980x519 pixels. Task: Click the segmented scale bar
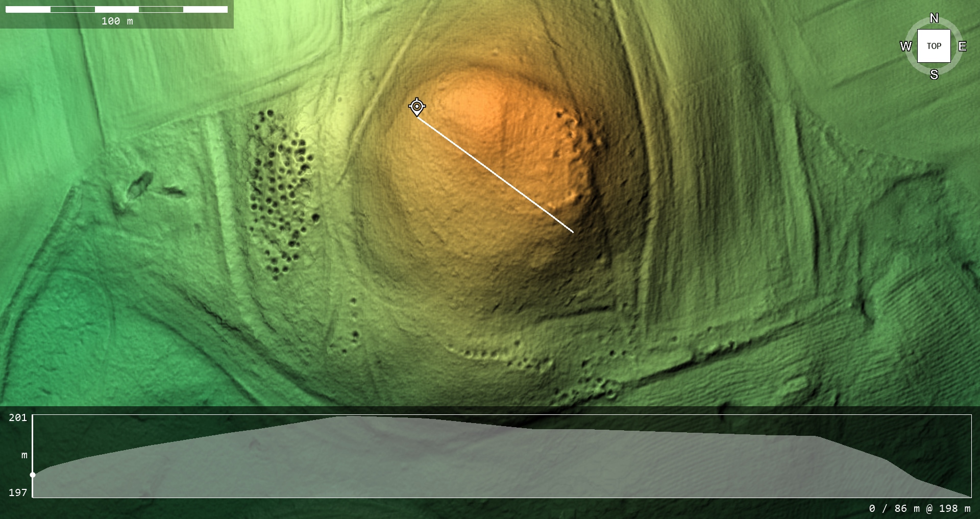[x=116, y=9]
